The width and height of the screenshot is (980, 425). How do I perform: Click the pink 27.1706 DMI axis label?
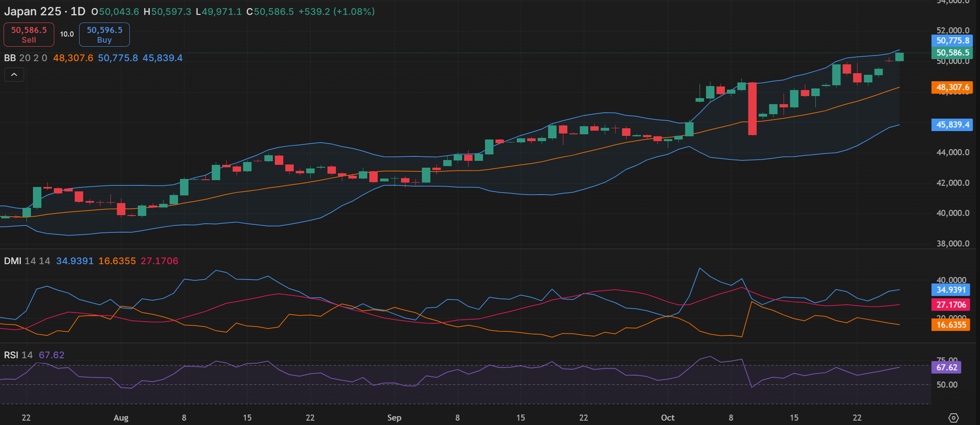[950, 305]
